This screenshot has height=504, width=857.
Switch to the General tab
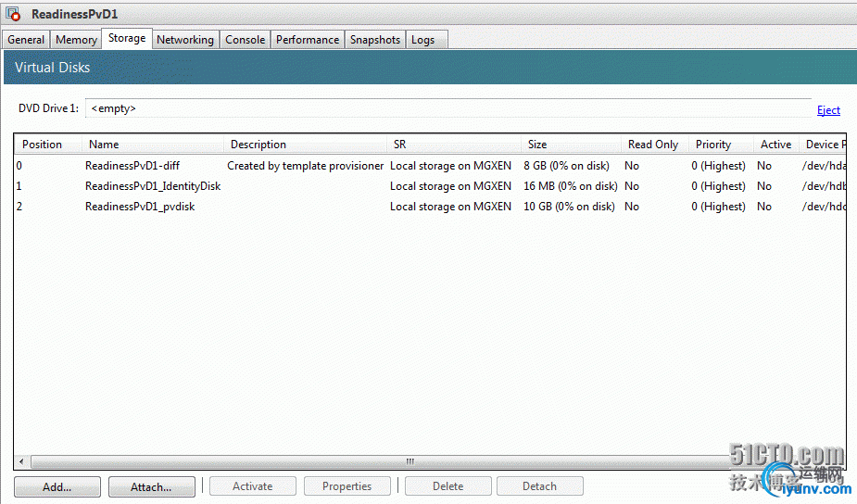click(x=26, y=39)
